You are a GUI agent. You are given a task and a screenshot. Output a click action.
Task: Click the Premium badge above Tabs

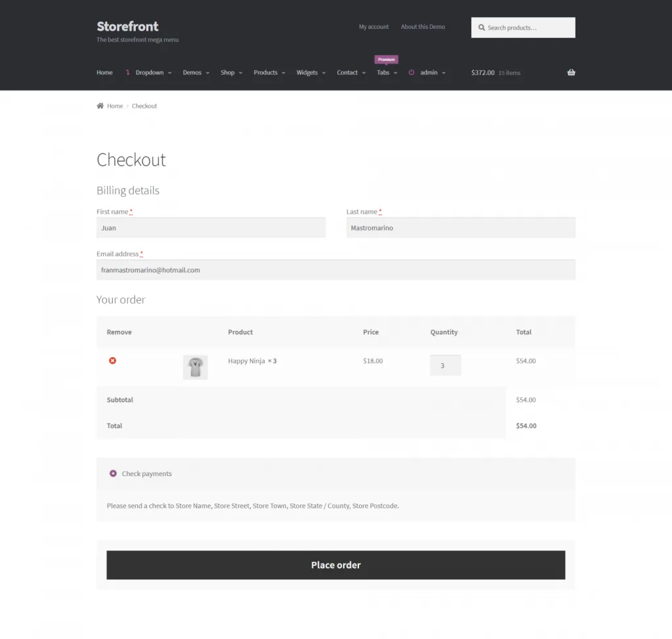point(387,59)
